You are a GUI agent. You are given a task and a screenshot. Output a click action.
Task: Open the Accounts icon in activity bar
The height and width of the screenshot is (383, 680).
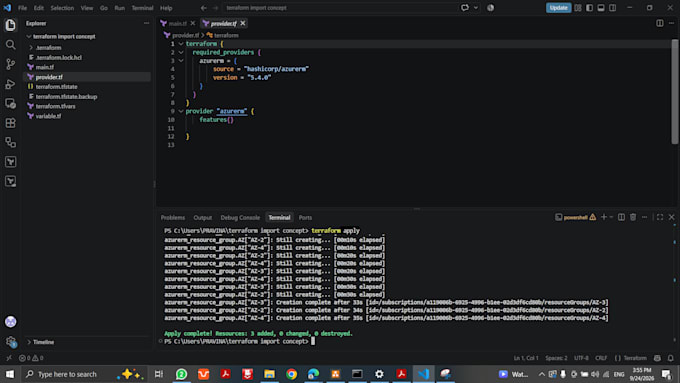[x=10, y=322]
